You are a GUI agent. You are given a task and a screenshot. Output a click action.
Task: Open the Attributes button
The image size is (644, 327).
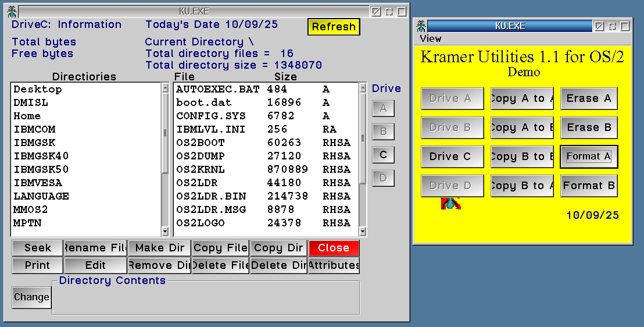click(334, 265)
